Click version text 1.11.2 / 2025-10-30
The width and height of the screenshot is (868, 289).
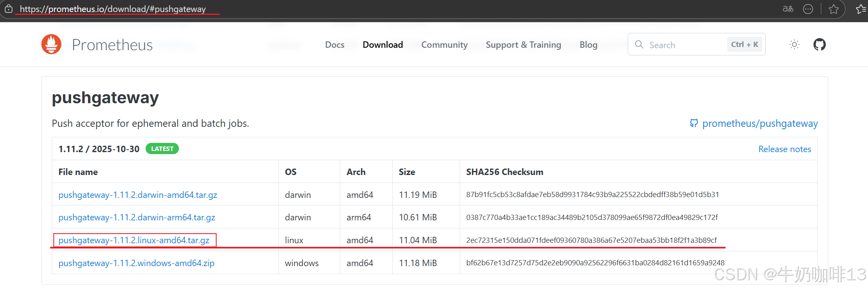pyautogui.click(x=99, y=149)
